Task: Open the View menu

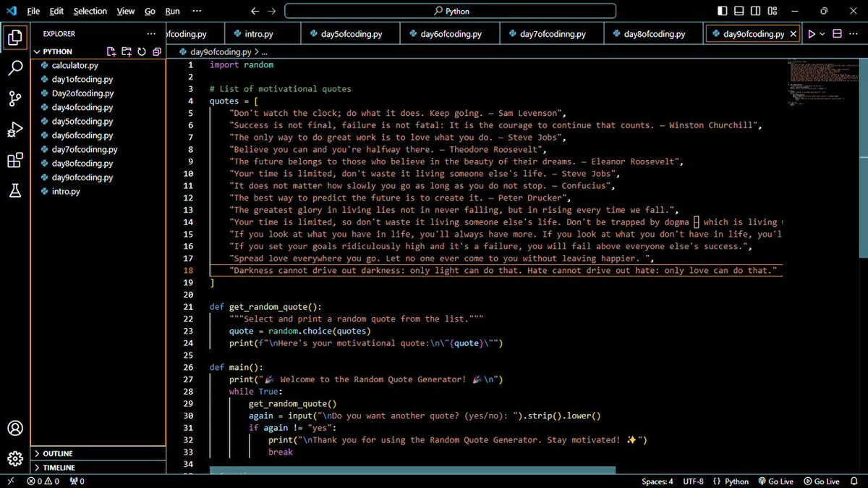Action: (x=126, y=11)
